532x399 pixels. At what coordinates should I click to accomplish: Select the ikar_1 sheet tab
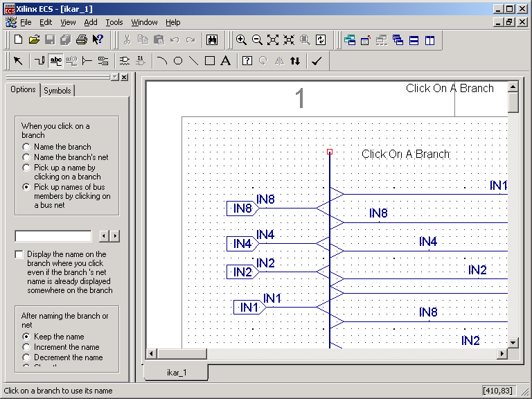(177, 373)
